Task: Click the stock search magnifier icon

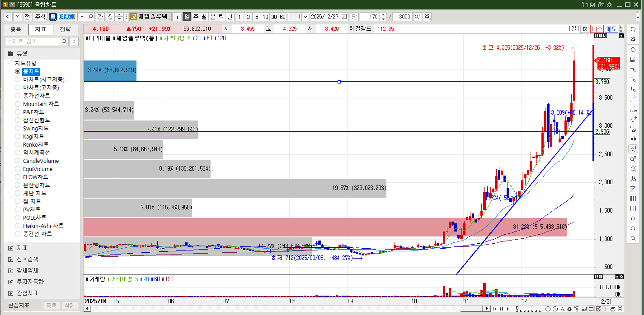Action: pos(91,17)
